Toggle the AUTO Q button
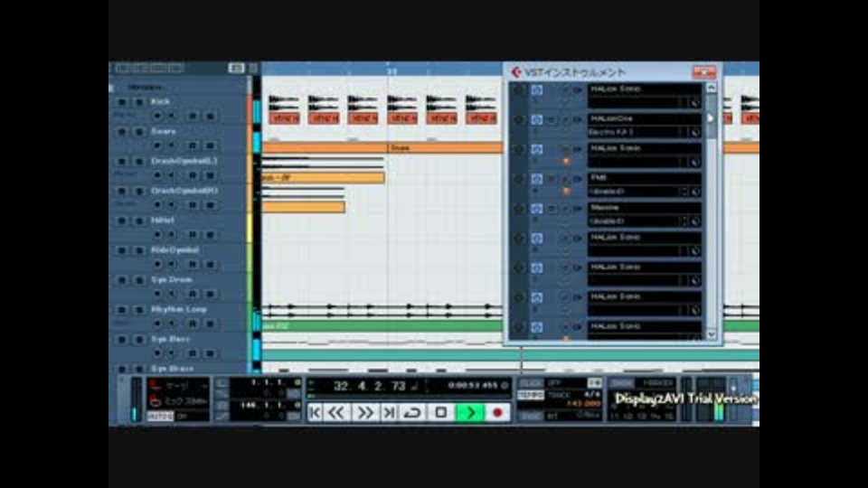This screenshot has height=488, width=868. coord(159,417)
